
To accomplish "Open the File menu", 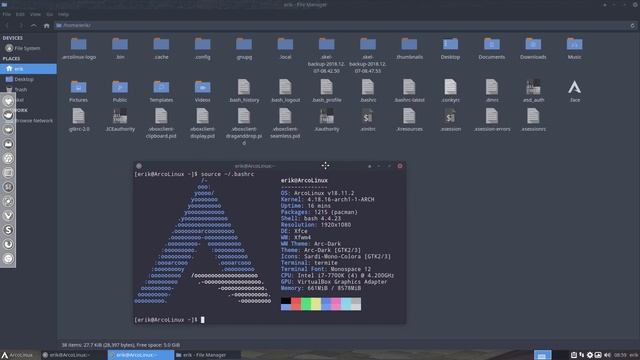I will (x=7, y=14).
